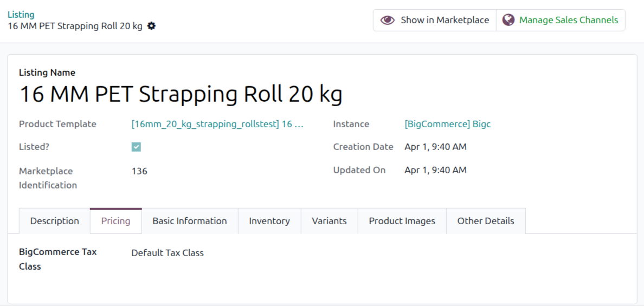Click the eye icon on Show in Marketplace
644x306 pixels.
[387, 20]
